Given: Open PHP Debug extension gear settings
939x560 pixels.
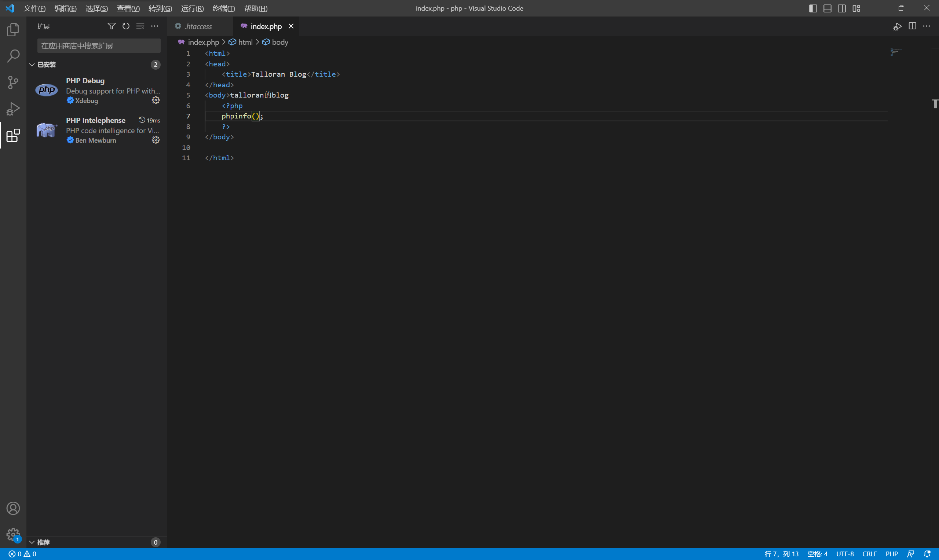Looking at the screenshot, I should (x=156, y=100).
